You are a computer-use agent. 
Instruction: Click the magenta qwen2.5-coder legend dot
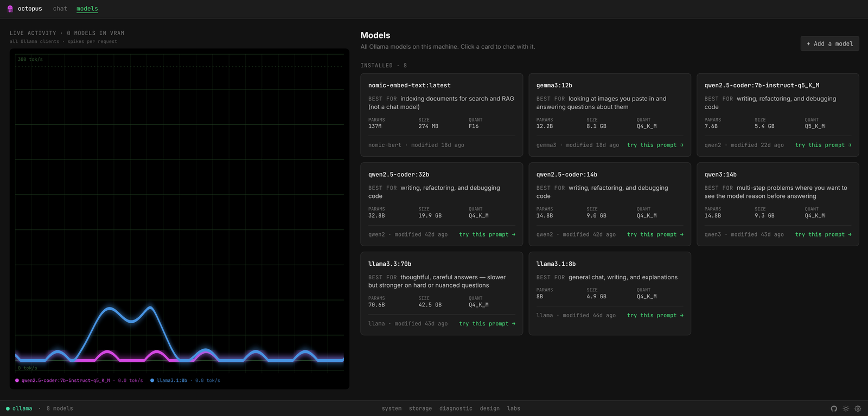pos(17,381)
